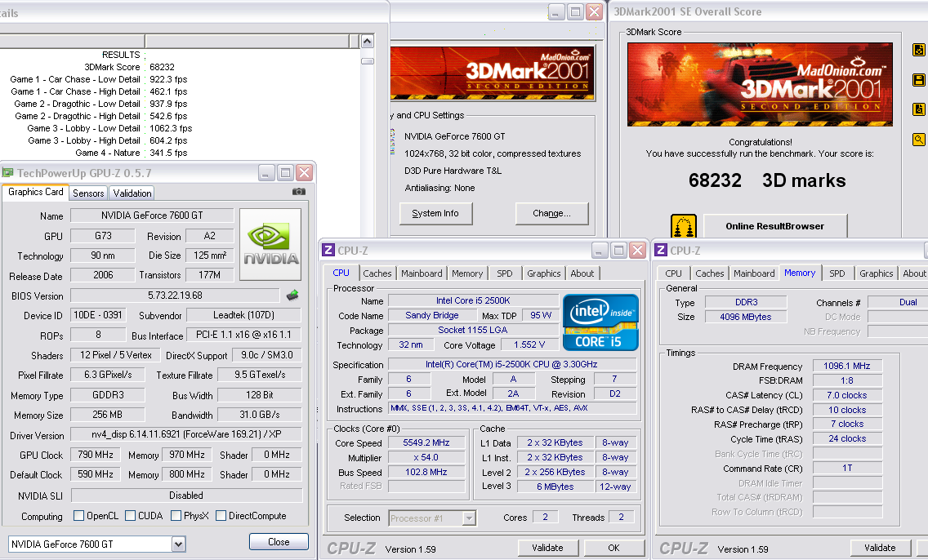
Task: Click the yellow floppy disk save icon
Action: (x=918, y=80)
